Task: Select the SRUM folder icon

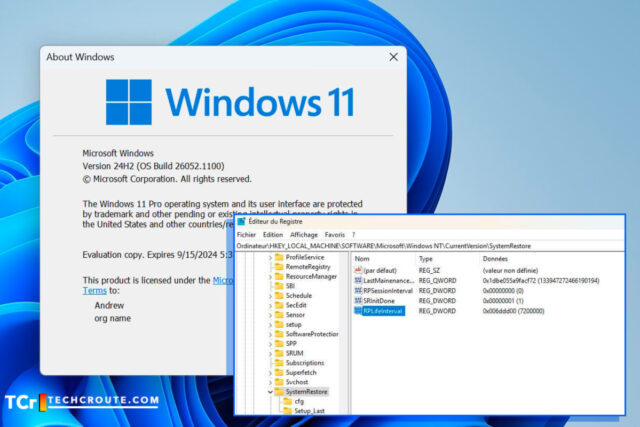Action: [279, 353]
